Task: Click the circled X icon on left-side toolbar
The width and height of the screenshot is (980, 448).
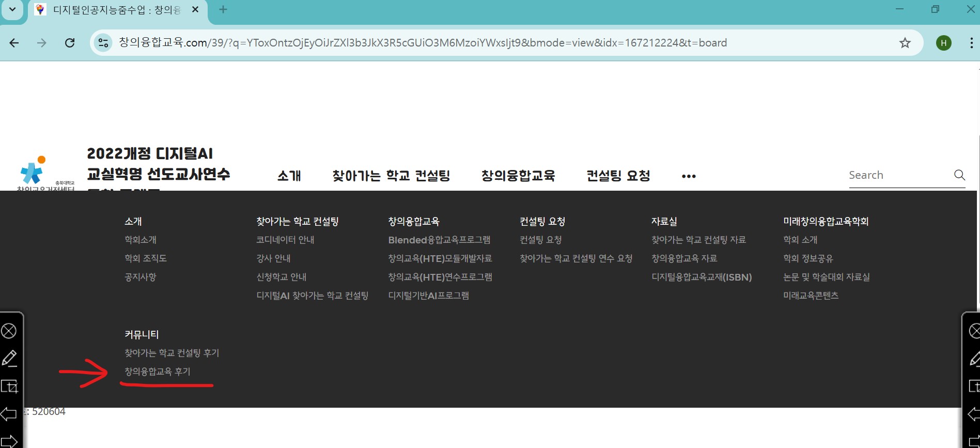Action: coord(9,331)
